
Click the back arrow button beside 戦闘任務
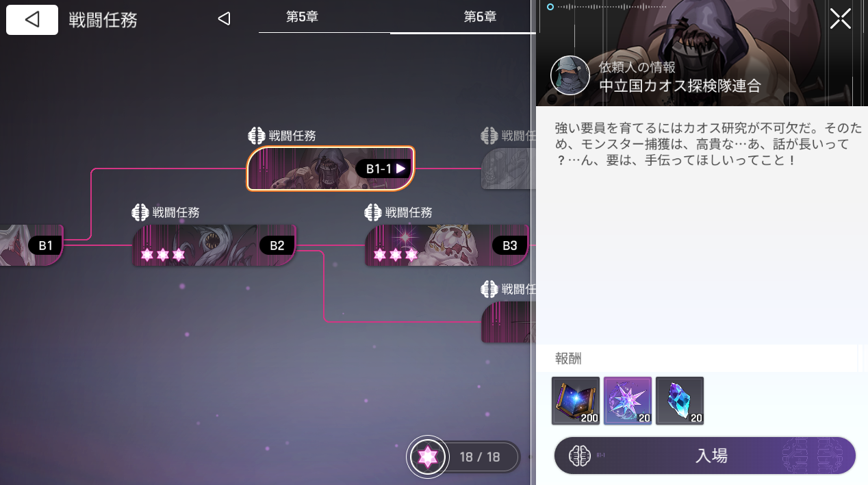coord(31,20)
